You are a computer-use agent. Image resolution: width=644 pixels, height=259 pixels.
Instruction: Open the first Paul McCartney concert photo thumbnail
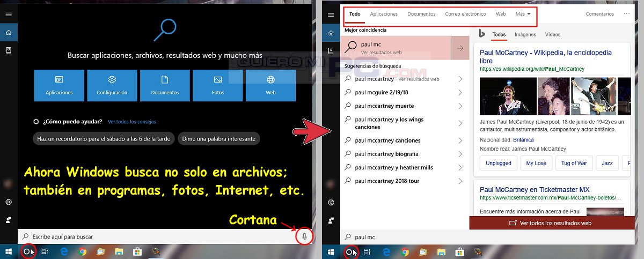508,97
